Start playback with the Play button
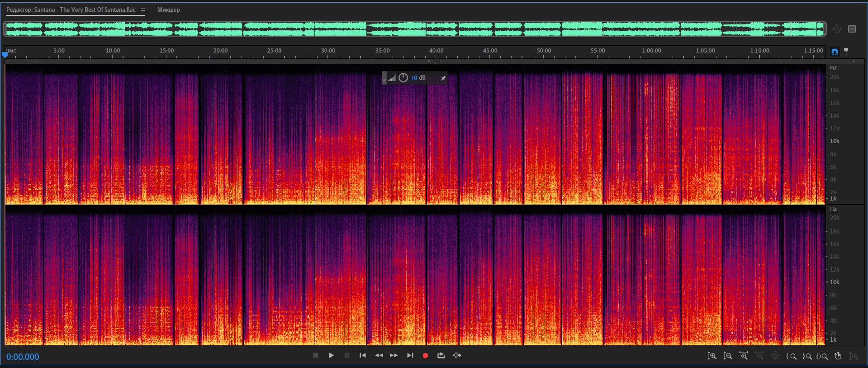 tap(331, 355)
